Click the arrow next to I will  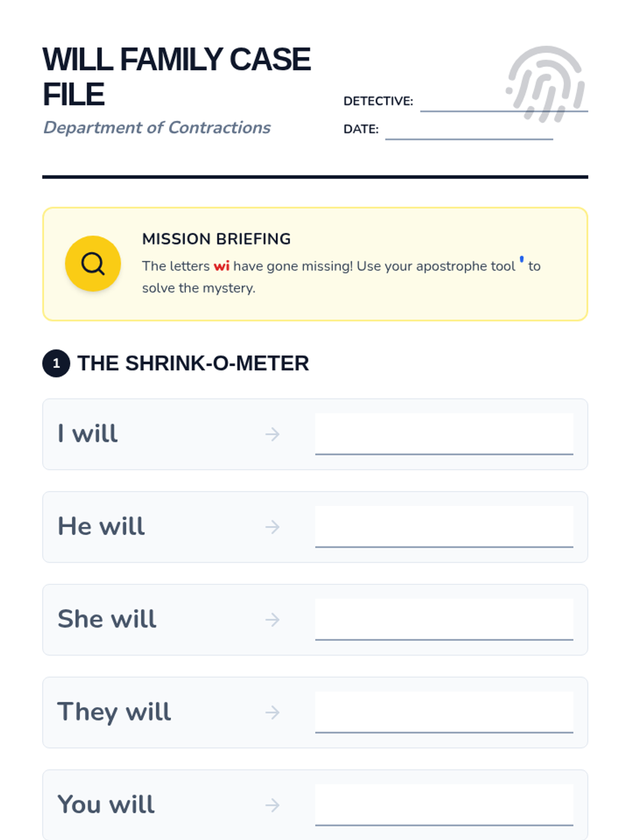[272, 434]
